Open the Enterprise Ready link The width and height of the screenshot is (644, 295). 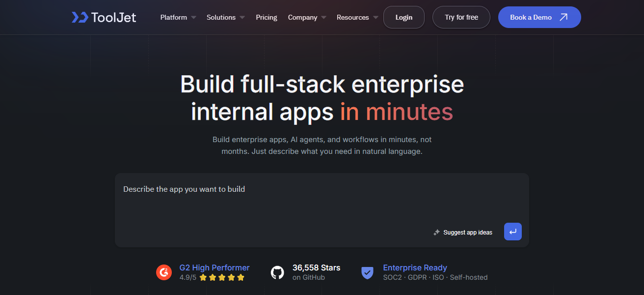[x=415, y=267]
